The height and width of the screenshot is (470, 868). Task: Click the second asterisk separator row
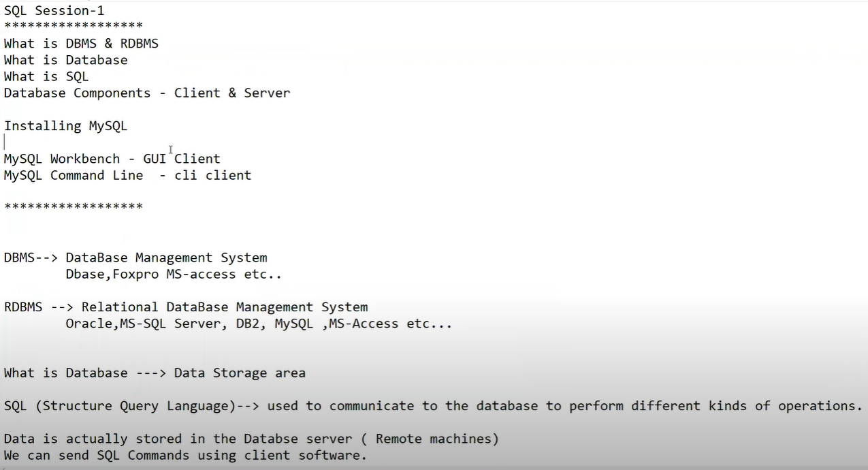[x=74, y=206]
